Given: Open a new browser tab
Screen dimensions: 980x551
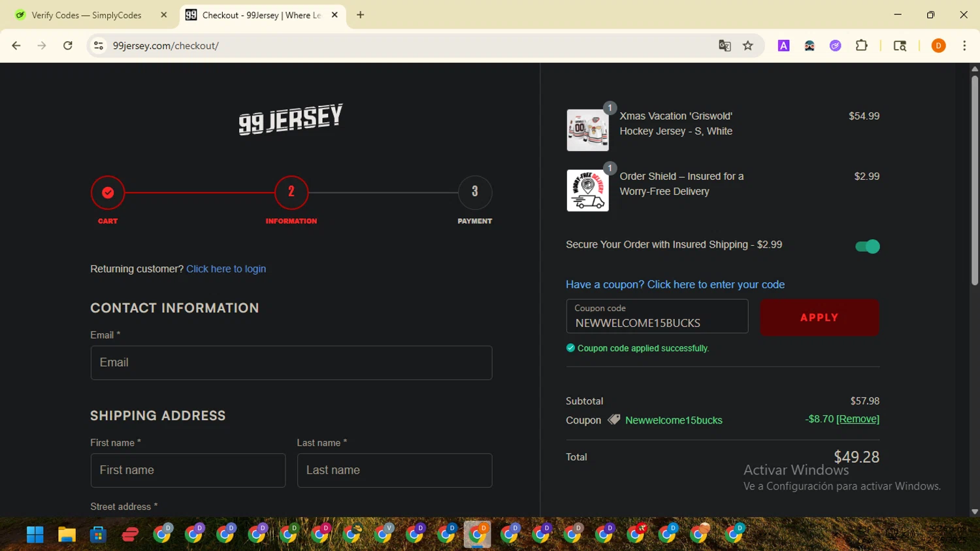Looking at the screenshot, I should [x=361, y=15].
